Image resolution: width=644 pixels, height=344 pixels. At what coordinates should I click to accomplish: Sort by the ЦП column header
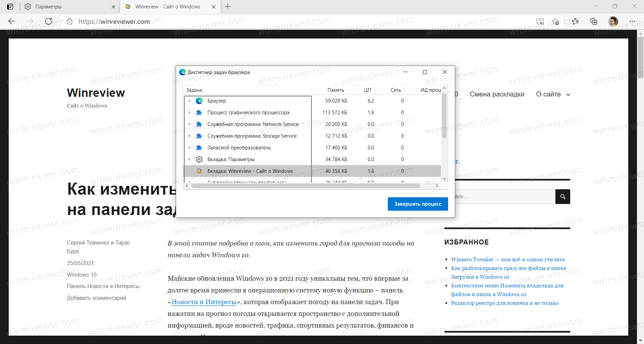pyautogui.click(x=361, y=90)
